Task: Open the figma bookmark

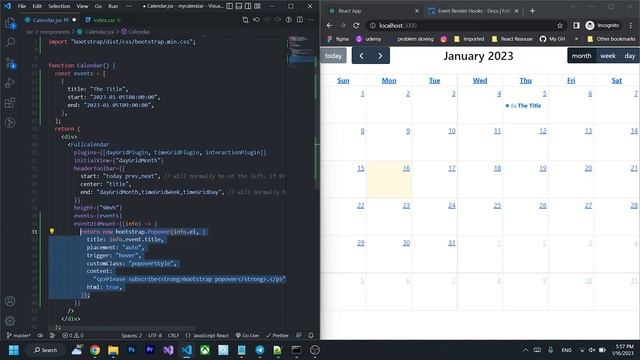Action: (x=338, y=39)
